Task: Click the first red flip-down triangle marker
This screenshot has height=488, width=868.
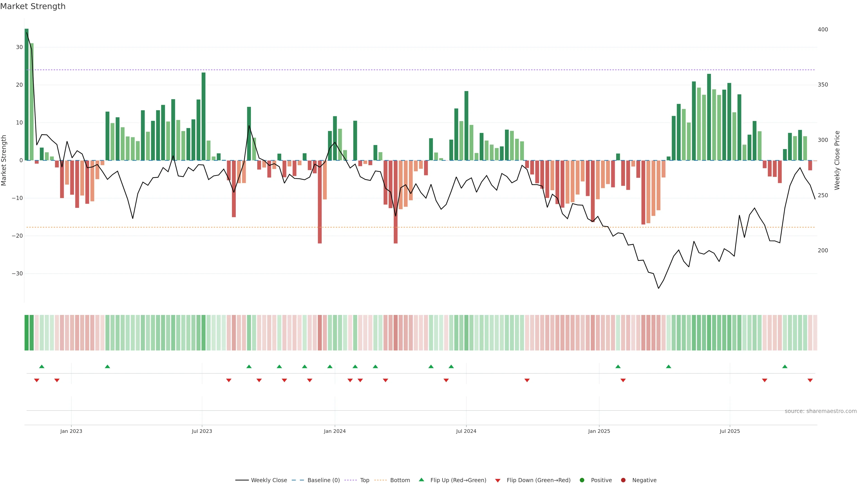Action: point(37,380)
